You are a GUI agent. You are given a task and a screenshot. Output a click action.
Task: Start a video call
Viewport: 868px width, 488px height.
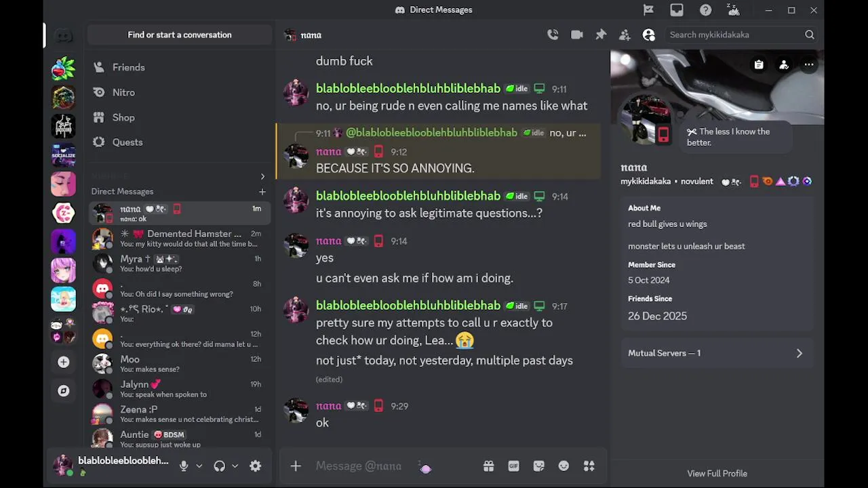pos(577,35)
